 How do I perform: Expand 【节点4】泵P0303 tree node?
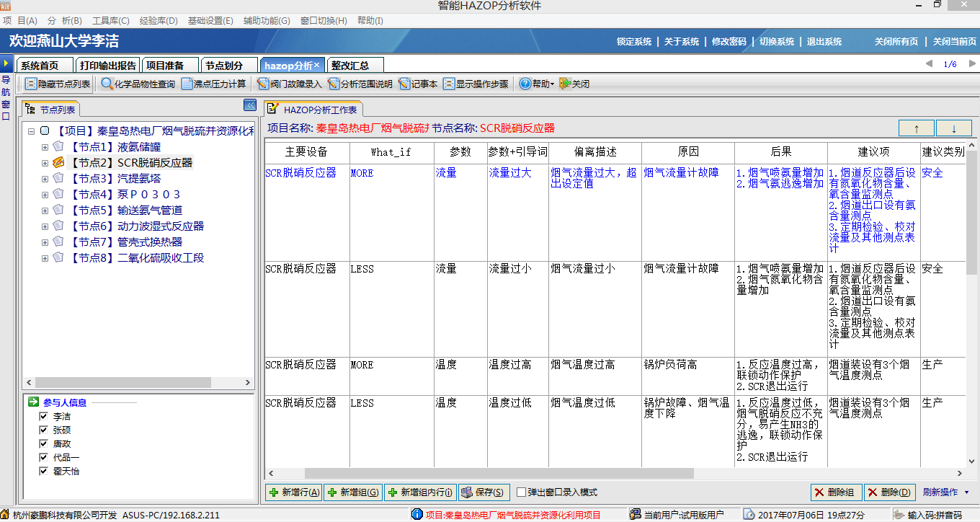[45, 195]
